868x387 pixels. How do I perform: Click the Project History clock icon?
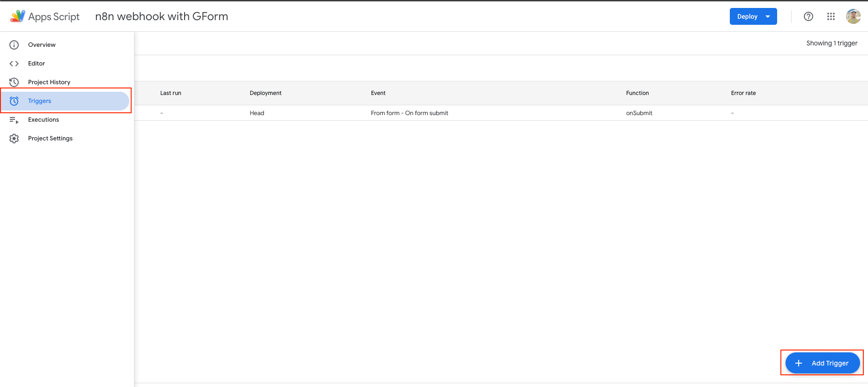(14, 82)
